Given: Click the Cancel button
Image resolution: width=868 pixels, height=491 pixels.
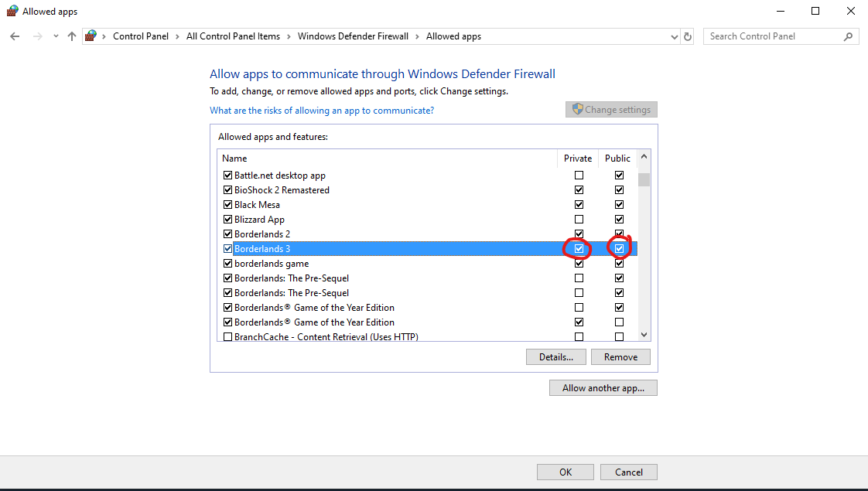Looking at the screenshot, I should tap(629, 472).
